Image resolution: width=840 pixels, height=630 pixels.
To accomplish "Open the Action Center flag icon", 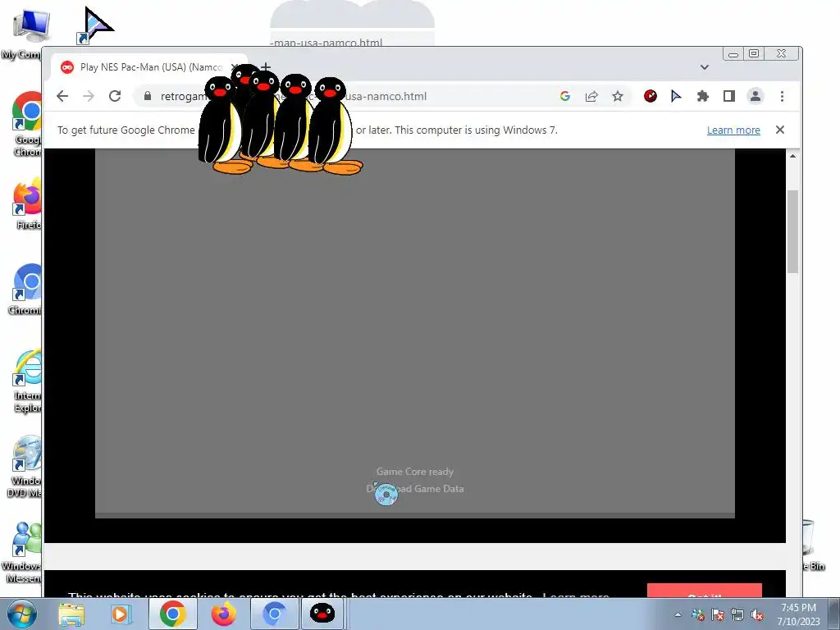I will [717, 614].
